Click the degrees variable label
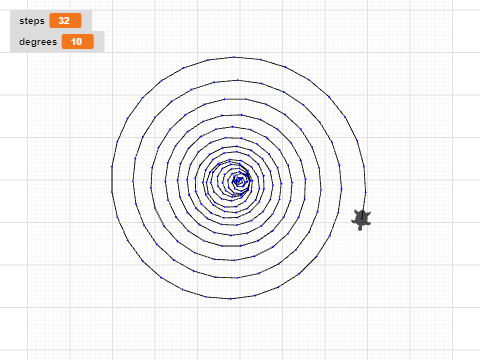 [38, 42]
